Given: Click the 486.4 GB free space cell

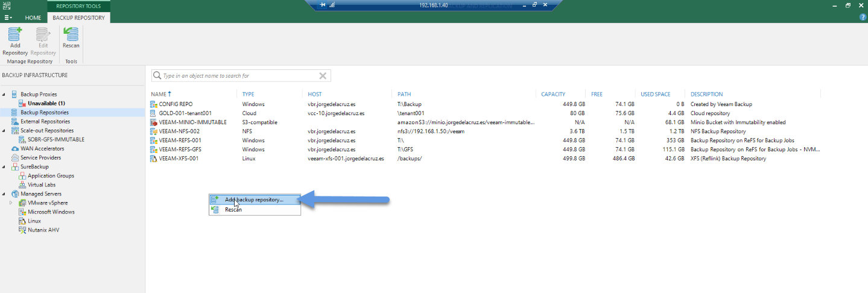Looking at the screenshot, I should pyautogui.click(x=623, y=159).
